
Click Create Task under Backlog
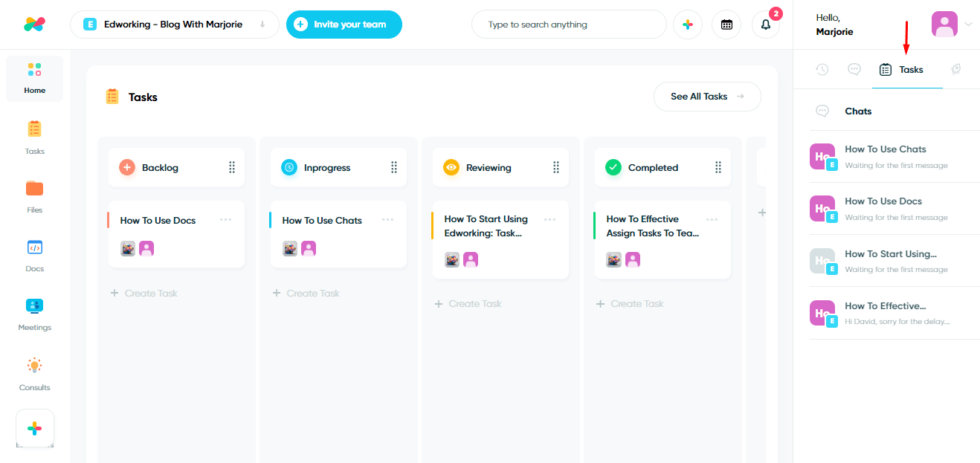click(x=144, y=293)
